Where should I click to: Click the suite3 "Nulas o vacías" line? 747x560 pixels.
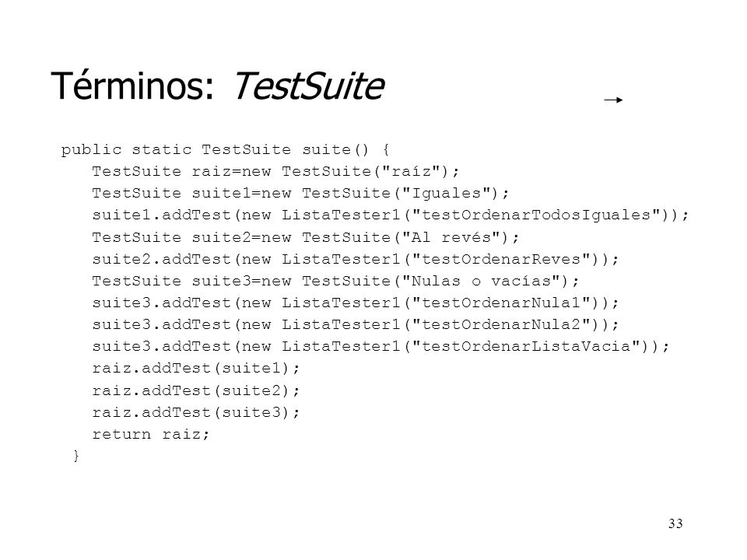(x=335, y=281)
